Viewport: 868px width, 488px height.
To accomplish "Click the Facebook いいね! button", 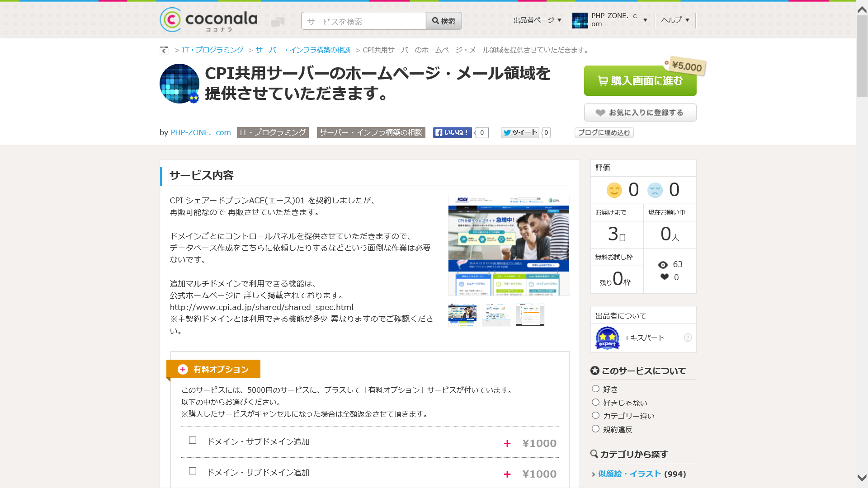I will tap(452, 132).
